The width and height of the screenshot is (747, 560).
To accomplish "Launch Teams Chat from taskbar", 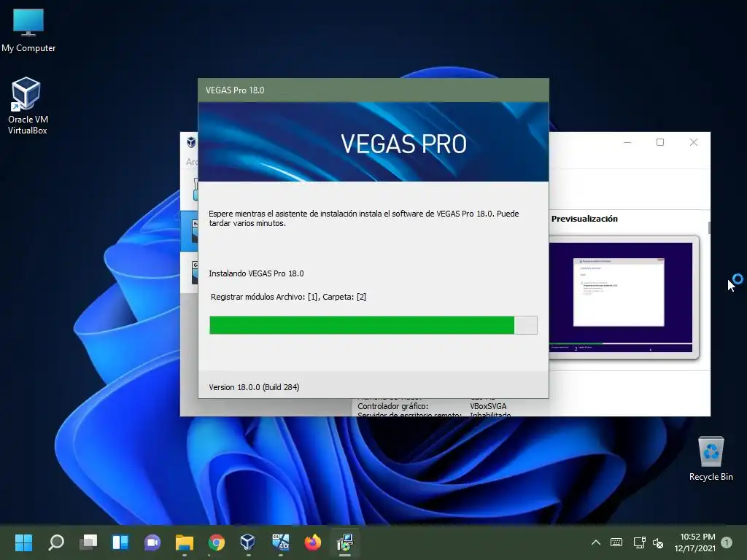I will click(x=152, y=542).
